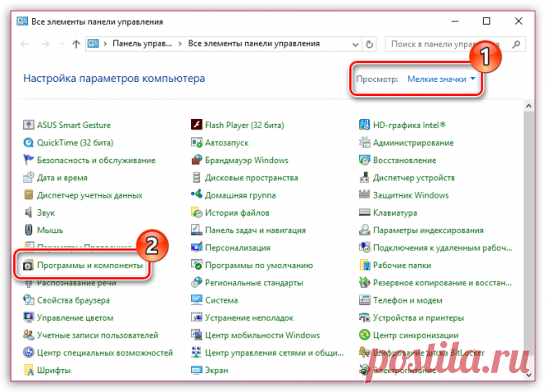
Task: Click the Защитник Windows icon
Action: (x=366, y=195)
